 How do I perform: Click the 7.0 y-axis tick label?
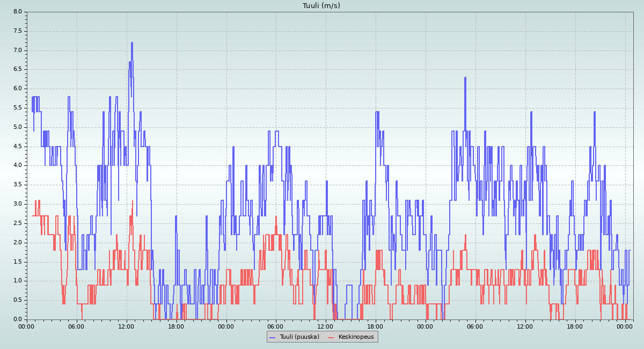[18, 50]
